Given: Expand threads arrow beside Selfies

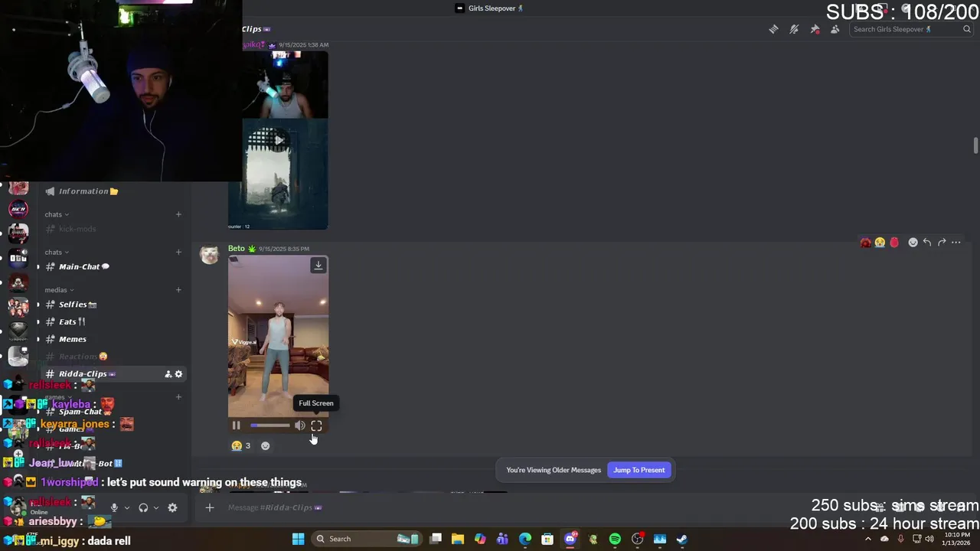Looking at the screenshot, I should 38,305.
